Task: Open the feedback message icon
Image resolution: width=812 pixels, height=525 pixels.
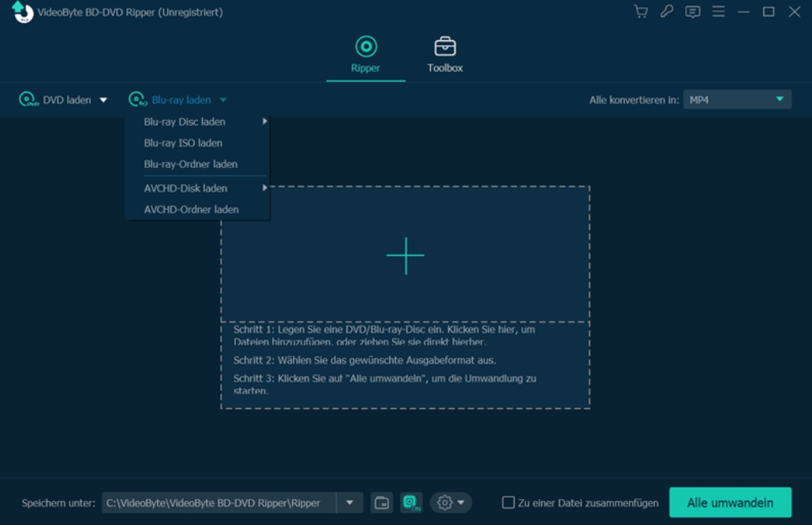Action: (x=692, y=11)
